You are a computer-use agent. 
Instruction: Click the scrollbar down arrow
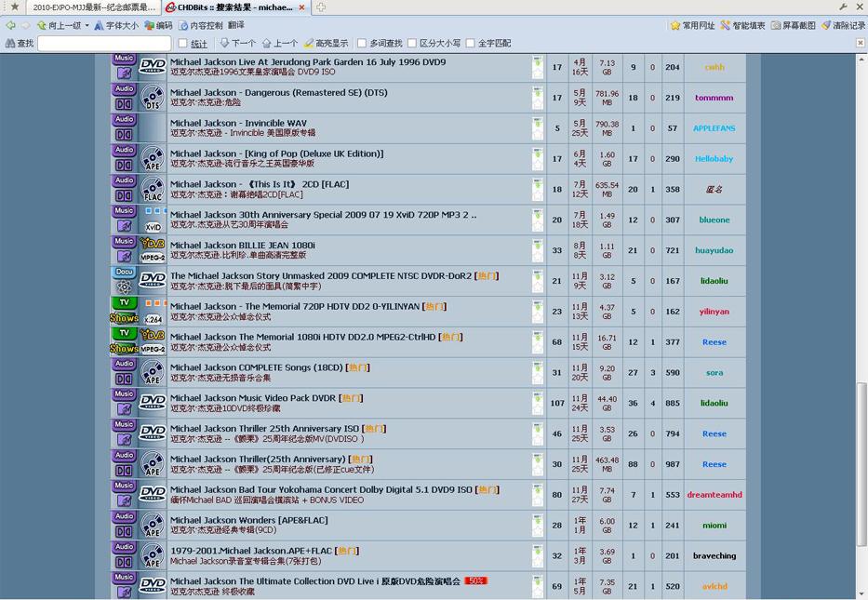pyautogui.click(x=861, y=594)
